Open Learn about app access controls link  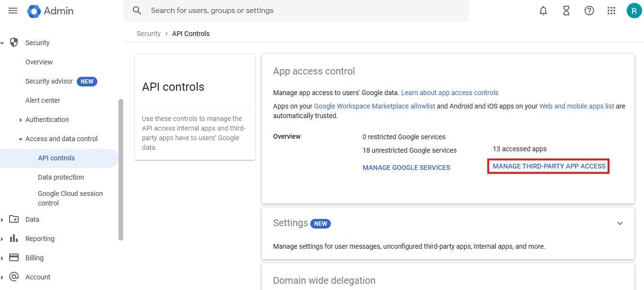pyautogui.click(x=449, y=93)
